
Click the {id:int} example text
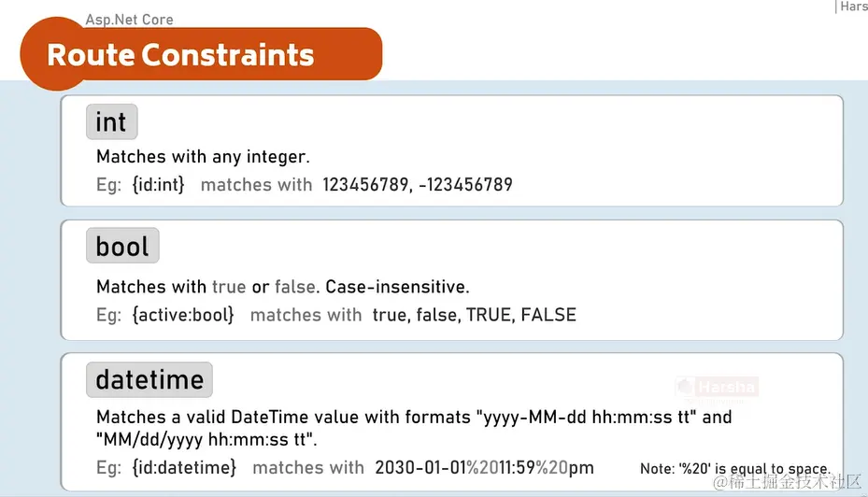coord(158,184)
